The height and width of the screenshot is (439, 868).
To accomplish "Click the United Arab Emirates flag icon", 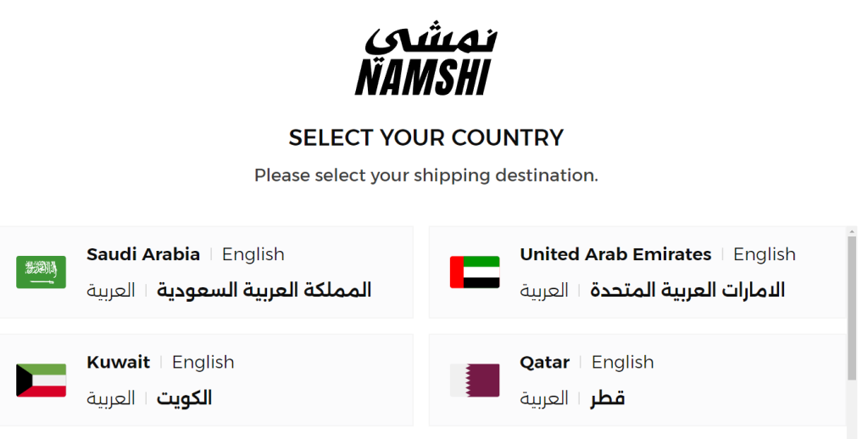I will coord(475,272).
